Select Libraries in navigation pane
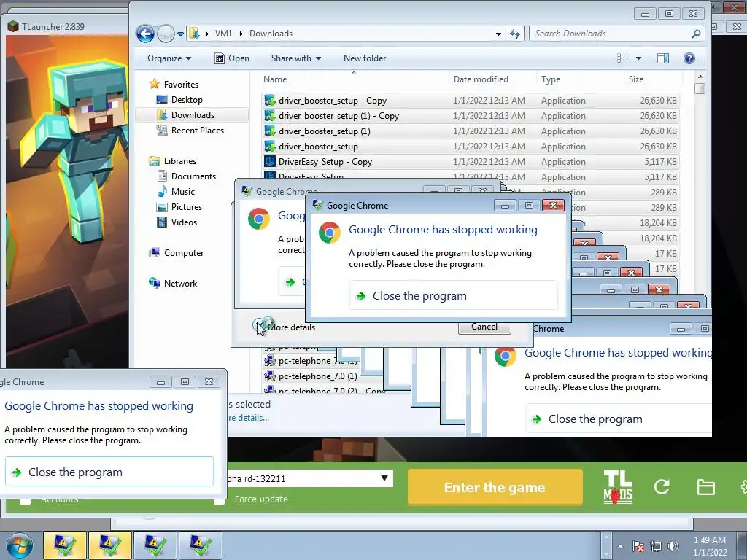 tap(172, 161)
